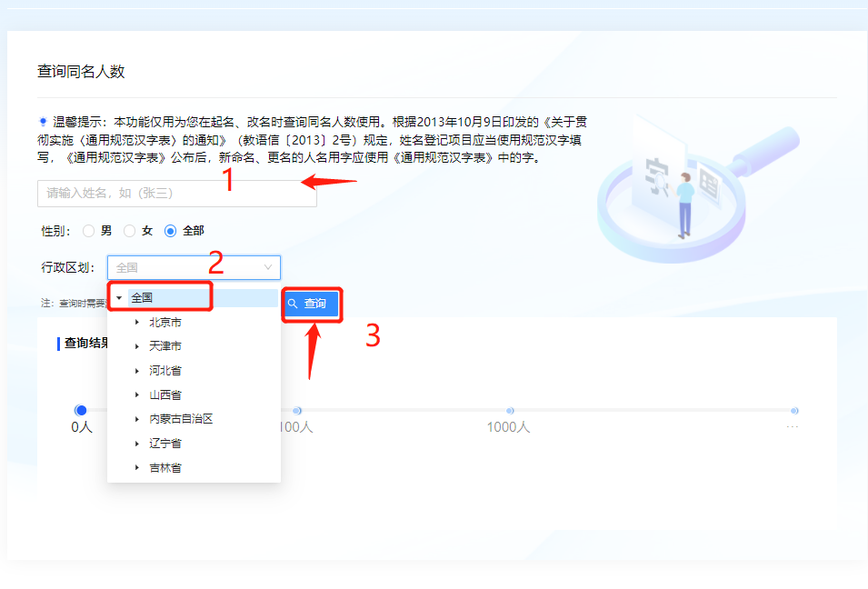Image resolution: width=868 pixels, height=589 pixels.
Task: Click the 1000人 marker on the scale
Action: [510, 411]
